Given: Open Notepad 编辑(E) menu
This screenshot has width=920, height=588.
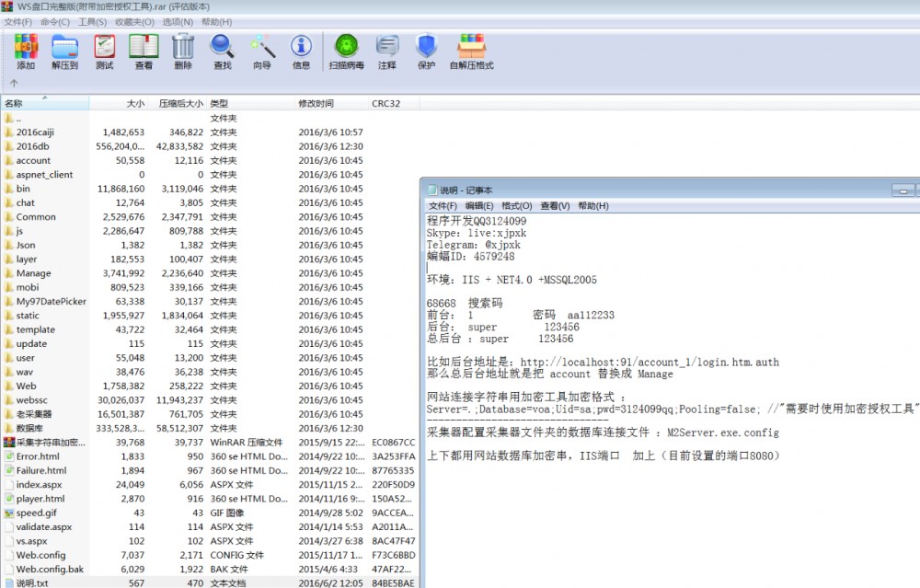Looking at the screenshot, I should click(x=479, y=206).
